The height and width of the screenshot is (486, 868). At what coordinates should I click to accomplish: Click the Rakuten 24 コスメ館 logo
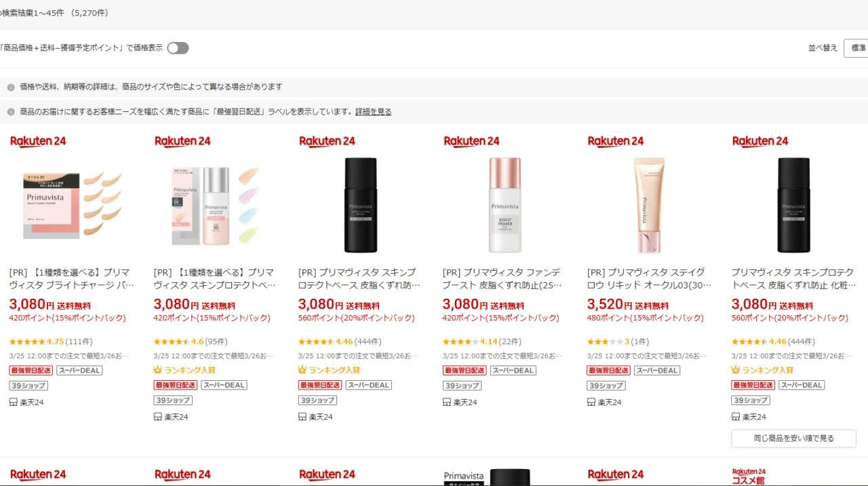(749, 476)
